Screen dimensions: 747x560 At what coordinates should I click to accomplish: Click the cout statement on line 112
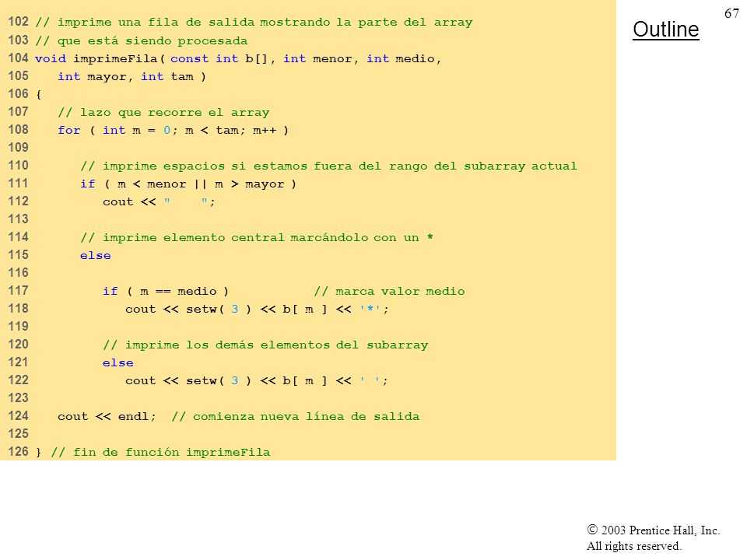point(159,202)
